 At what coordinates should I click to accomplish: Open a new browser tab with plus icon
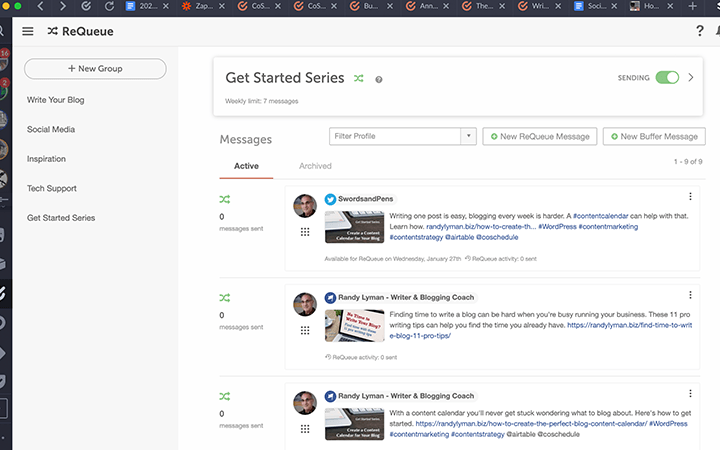pyautogui.click(x=693, y=6)
